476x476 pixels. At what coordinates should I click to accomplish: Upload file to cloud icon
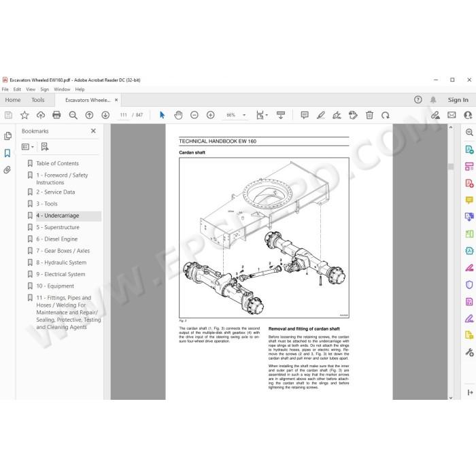click(41, 115)
